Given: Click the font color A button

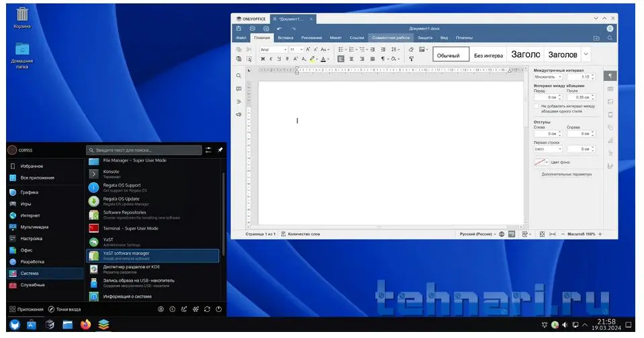Looking at the screenshot, I should 323,59.
